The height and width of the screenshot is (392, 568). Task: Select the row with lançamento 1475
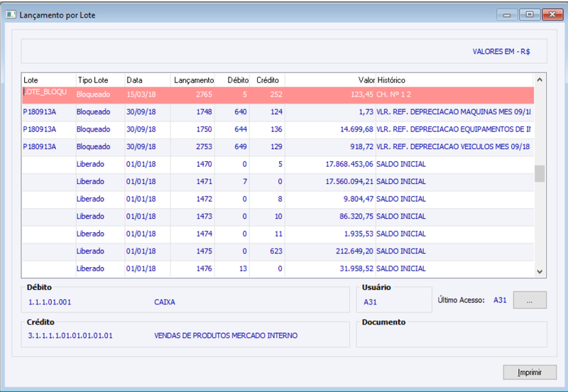(278, 251)
